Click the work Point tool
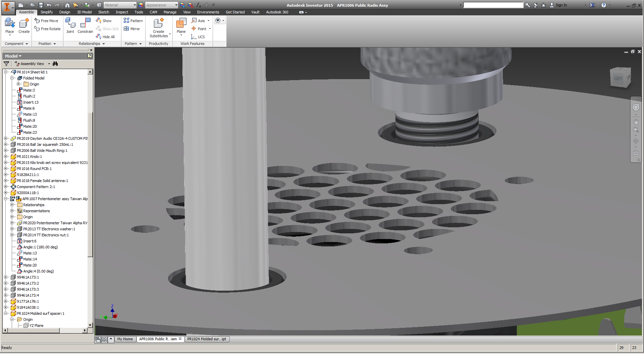The width and height of the screenshot is (644, 354). (x=199, y=29)
